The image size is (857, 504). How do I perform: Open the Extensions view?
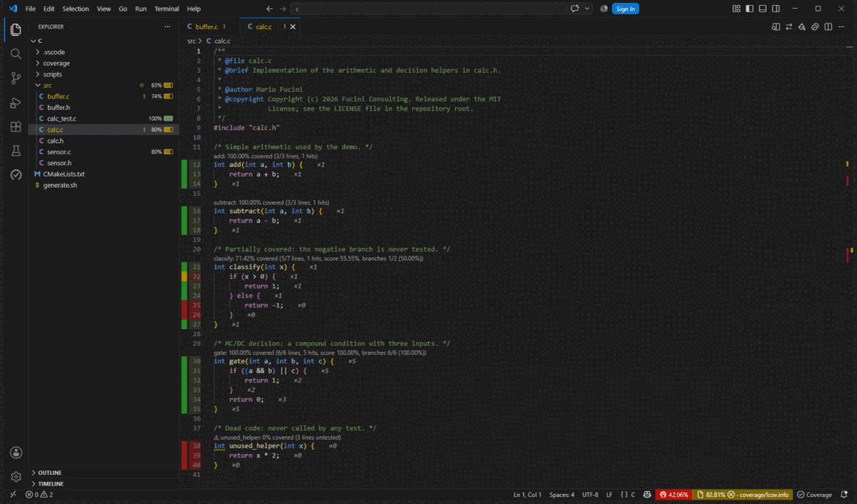tap(16, 127)
